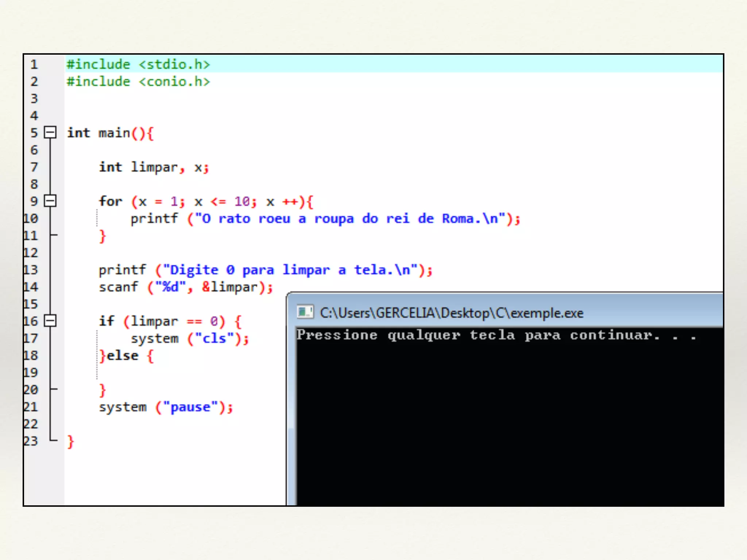Place cursor on #include <conio.h> line

pos(138,82)
